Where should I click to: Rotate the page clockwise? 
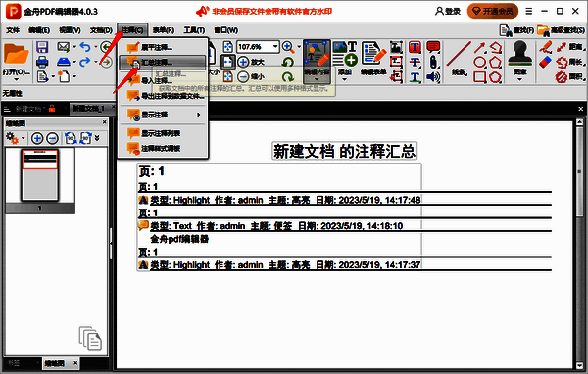coord(287,77)
